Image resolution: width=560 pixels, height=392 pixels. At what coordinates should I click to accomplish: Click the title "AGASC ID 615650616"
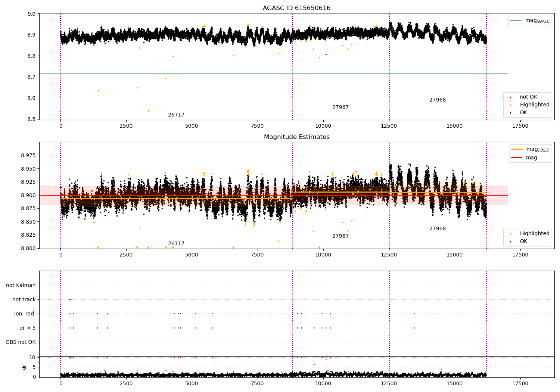click(x=296, y=8)
